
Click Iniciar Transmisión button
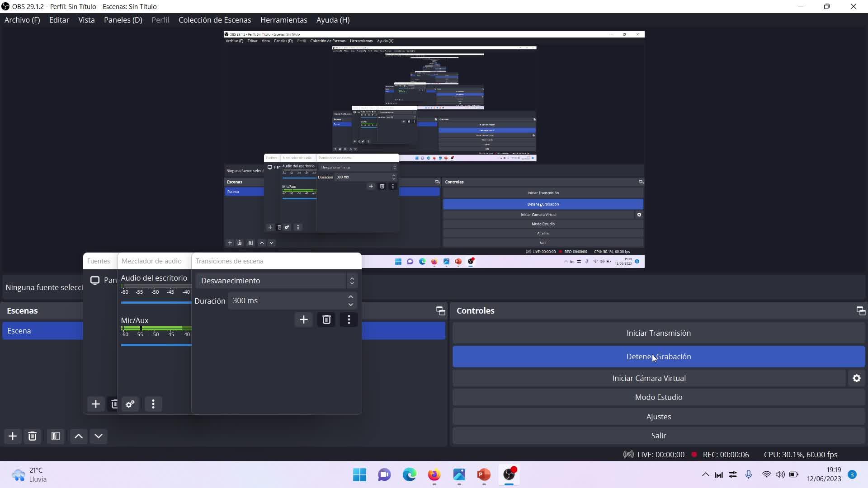pyautogui.click(x=658, y=333)
